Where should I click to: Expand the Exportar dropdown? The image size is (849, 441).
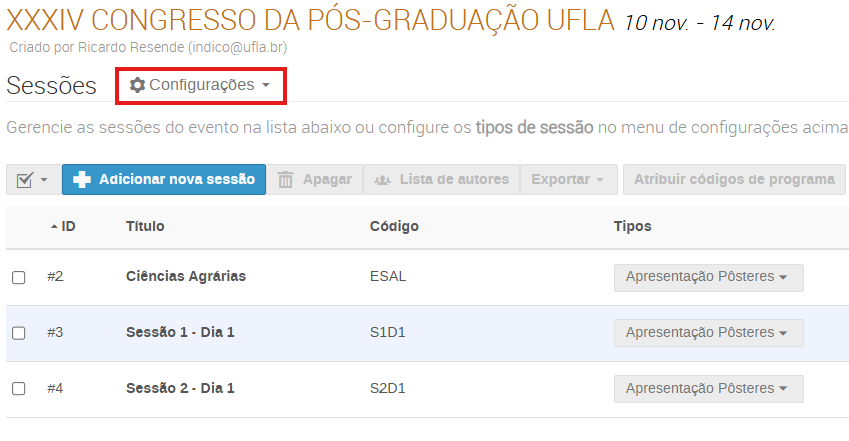tap(567, 180)
